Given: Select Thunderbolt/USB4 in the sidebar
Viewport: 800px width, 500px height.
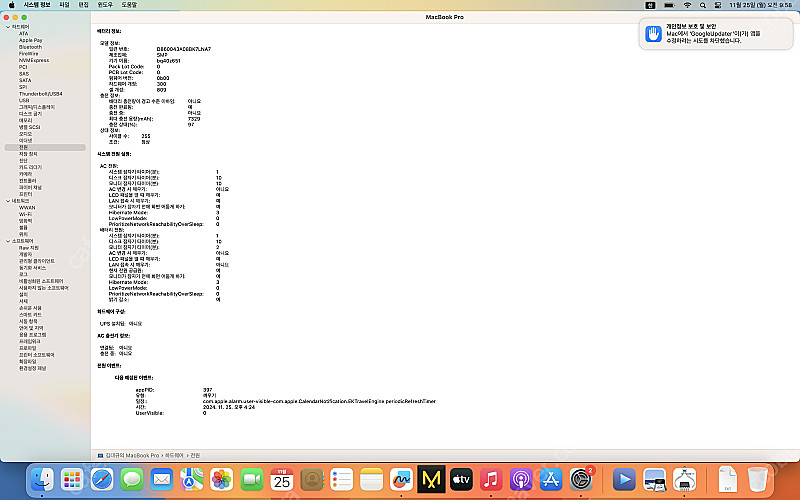Looking at the screenshot, I should click(41, 94).
